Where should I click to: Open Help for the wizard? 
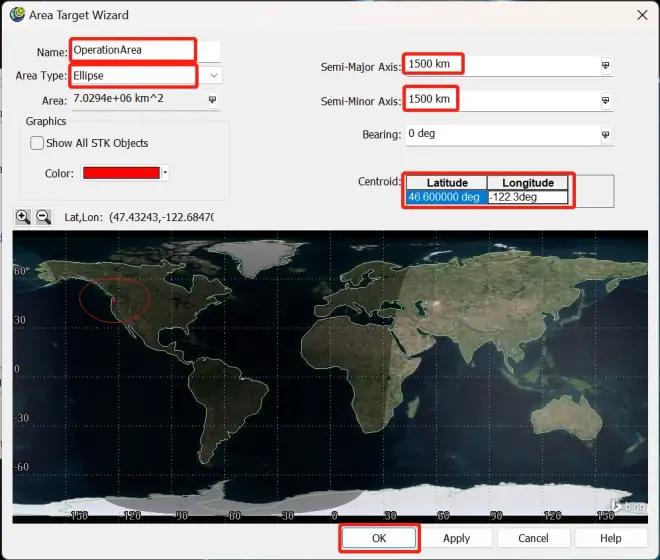click(610, 538)
